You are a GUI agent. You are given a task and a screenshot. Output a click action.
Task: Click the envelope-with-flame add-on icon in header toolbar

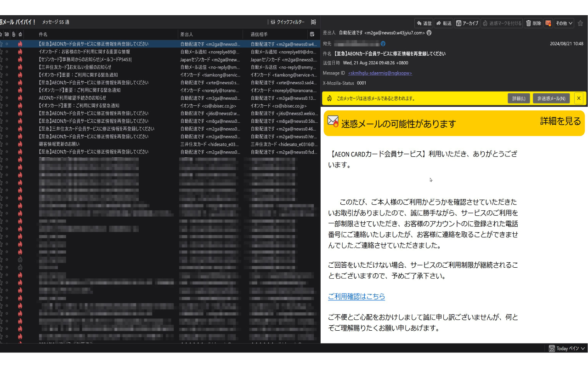[x=548, y=23]
